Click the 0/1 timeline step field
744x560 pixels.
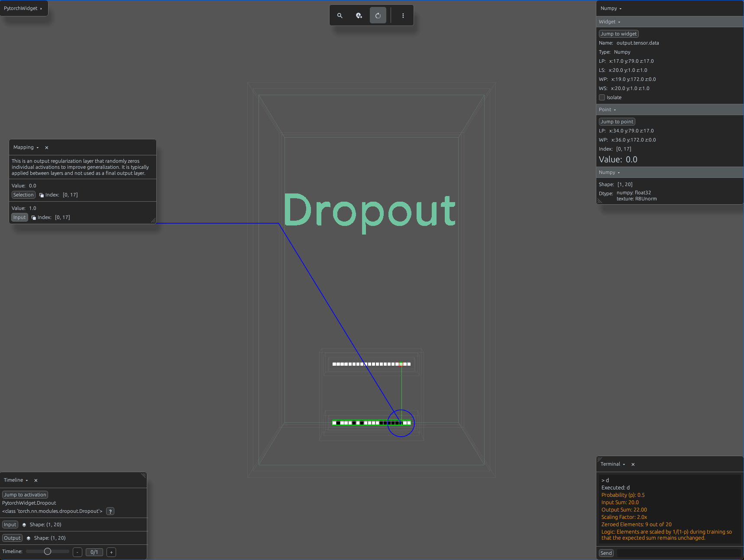click(x=94, y=552)
